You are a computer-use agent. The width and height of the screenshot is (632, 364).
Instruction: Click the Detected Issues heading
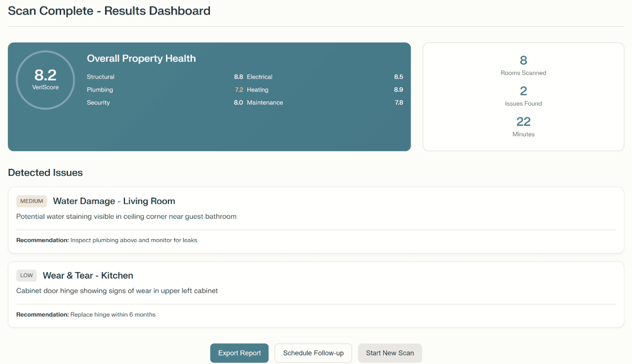click(x=46, y=172)
